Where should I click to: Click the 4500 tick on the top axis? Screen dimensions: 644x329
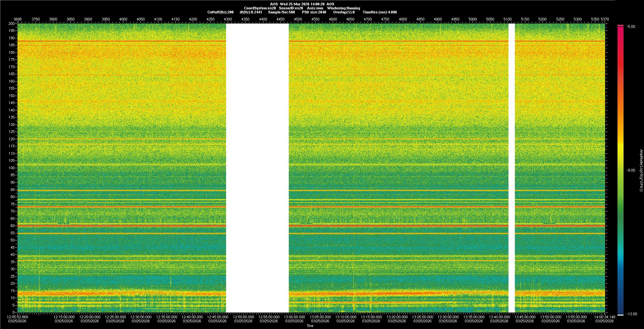298,19
